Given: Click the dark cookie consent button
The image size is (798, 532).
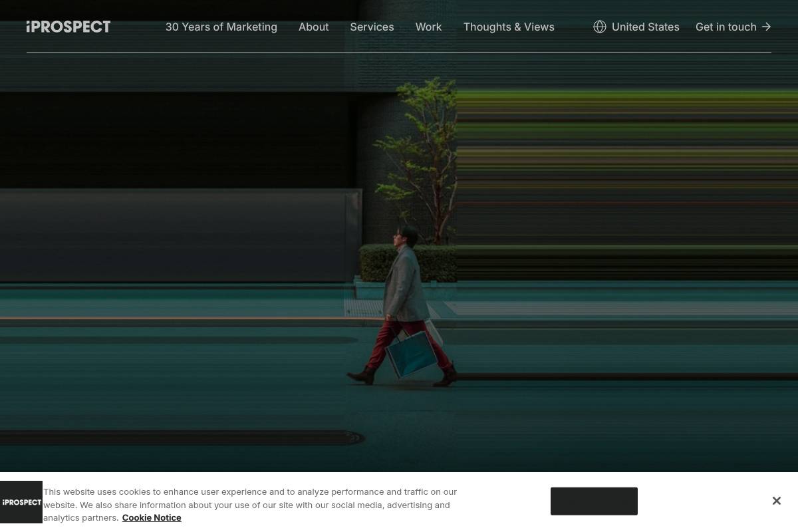Looking at the screenshot, I should click(594, 501).
